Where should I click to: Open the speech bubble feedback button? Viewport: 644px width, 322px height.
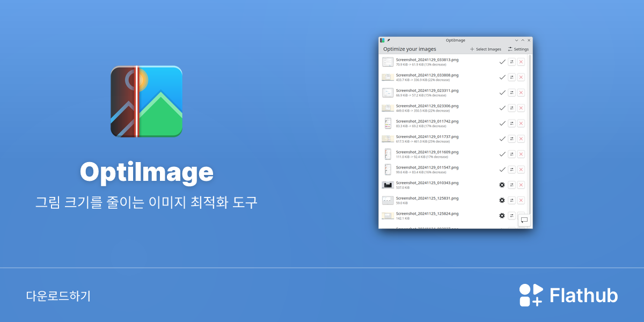pos(524,220)
